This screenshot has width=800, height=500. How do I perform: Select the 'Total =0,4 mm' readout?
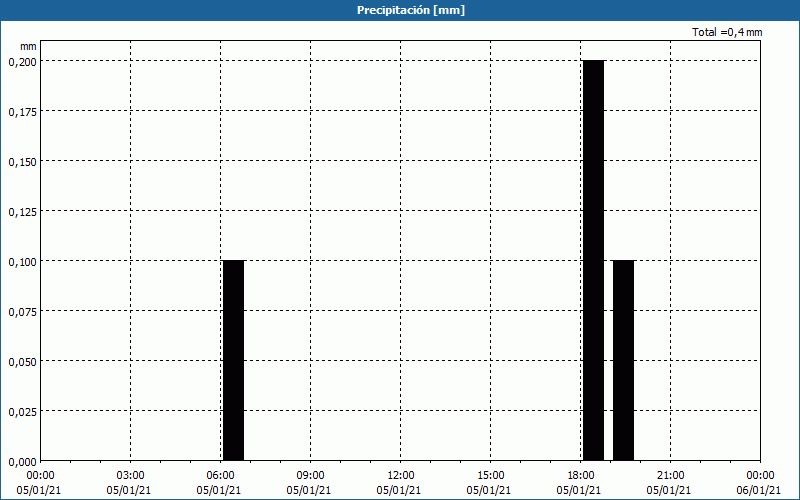[x=727, y=32]
